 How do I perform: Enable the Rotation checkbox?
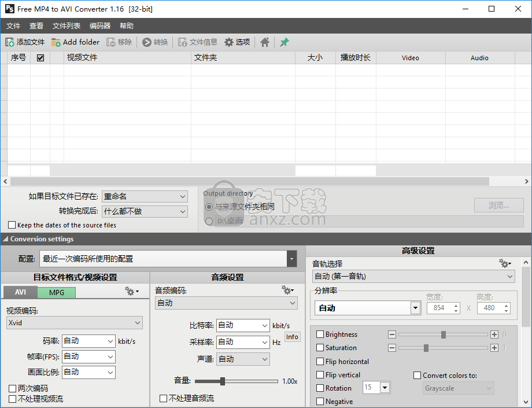[320, 388]
